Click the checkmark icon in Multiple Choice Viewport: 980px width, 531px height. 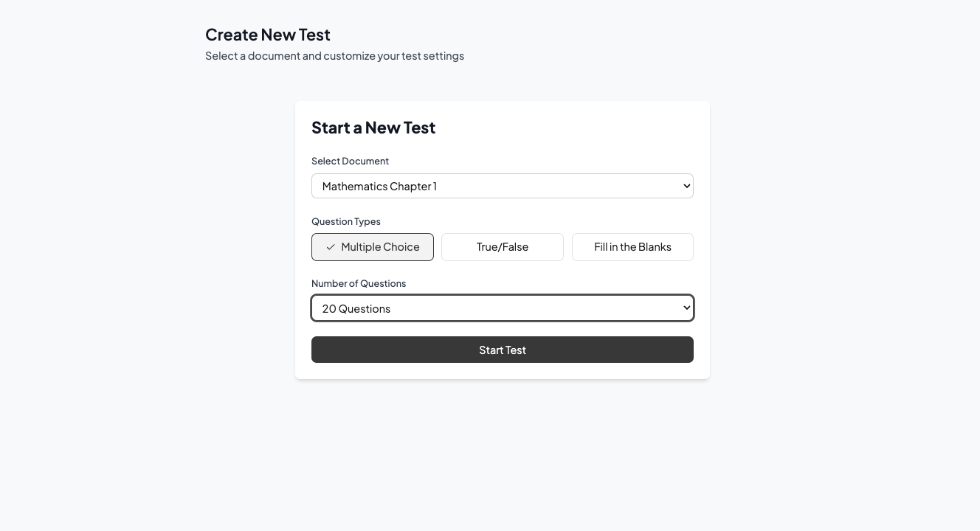[331, 247]
